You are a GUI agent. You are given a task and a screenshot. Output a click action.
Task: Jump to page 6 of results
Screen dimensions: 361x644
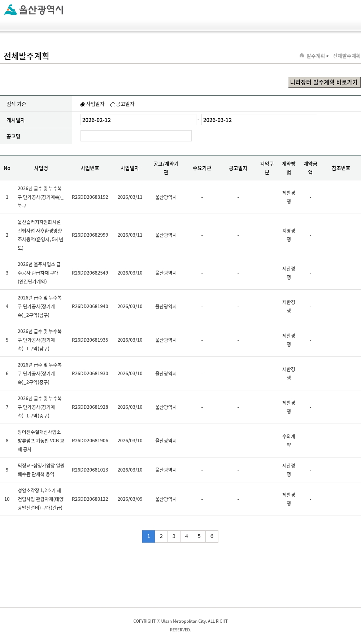212,536
